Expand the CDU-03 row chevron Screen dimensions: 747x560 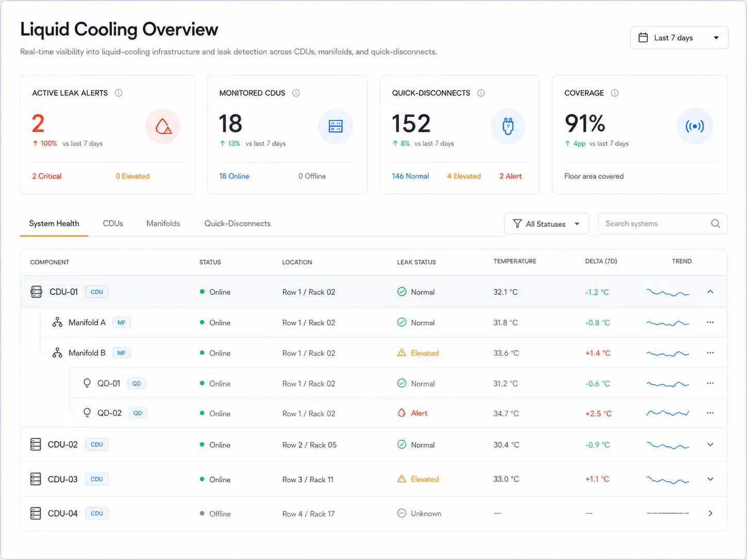tap(710, 479)
